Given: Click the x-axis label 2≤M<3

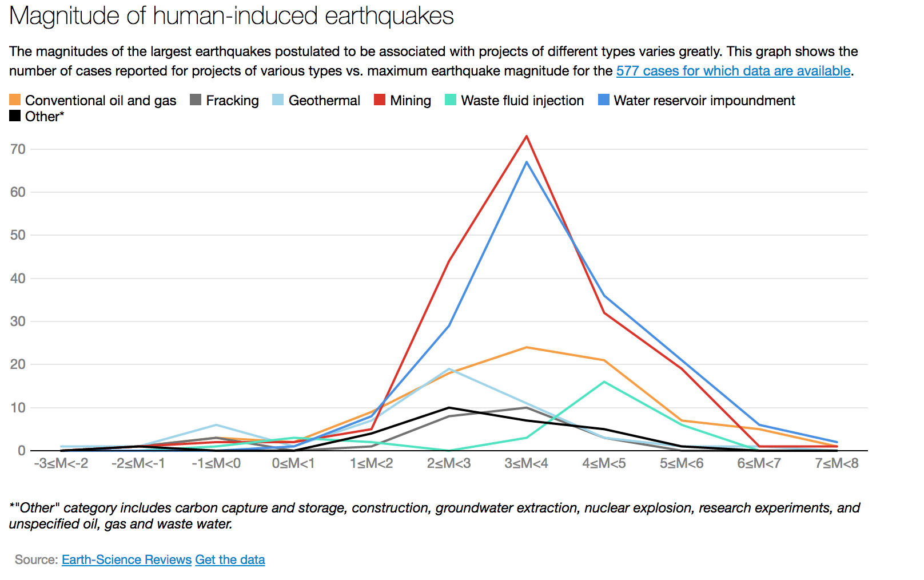Looking at the screenshot, I should pos(449,463).
